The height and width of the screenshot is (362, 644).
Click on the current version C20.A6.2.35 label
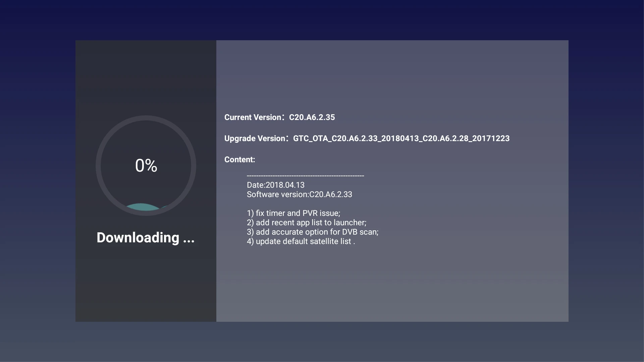tap(279, 117)
